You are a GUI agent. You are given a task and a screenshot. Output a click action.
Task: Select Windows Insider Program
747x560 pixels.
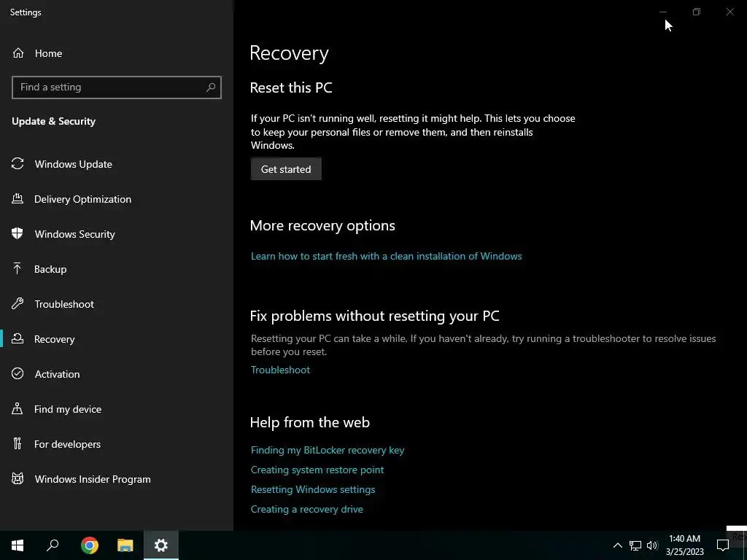pos(93,479)
